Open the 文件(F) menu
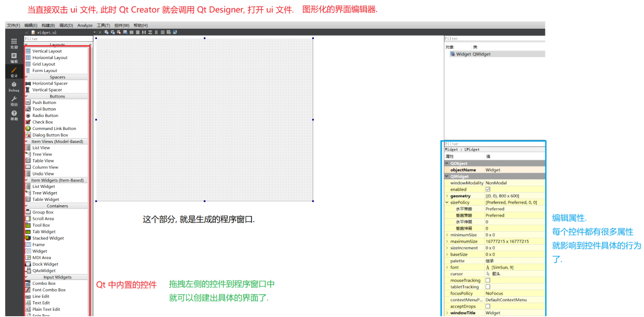 [x=13, y=26]
